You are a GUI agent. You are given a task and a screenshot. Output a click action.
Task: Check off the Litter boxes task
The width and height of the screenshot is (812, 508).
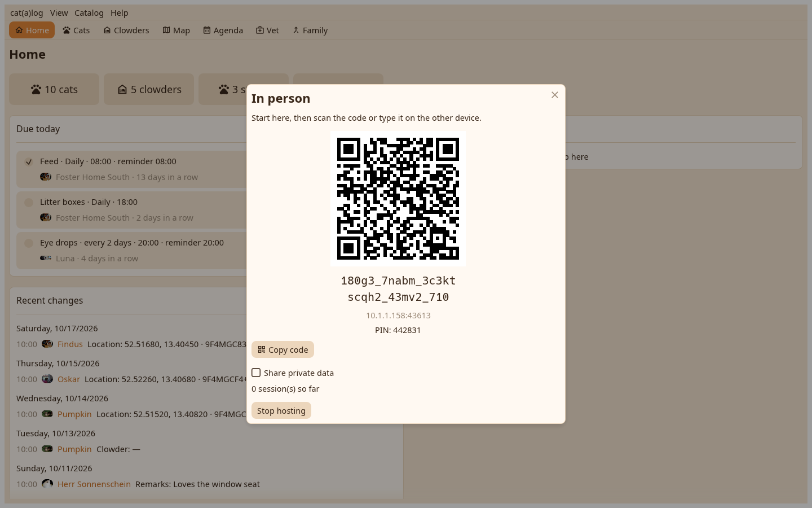[29, 202]
